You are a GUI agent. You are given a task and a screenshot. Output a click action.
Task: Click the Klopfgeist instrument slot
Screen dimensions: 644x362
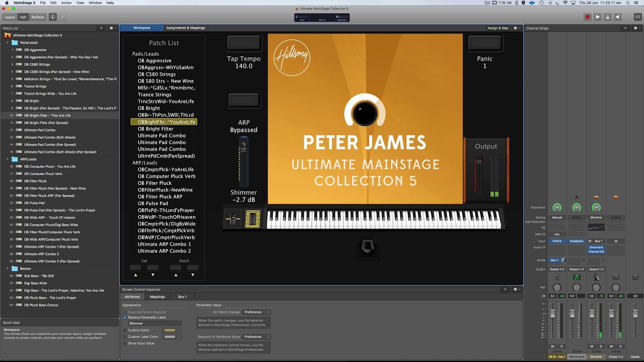pyautogui.click(x=577, y=241)
